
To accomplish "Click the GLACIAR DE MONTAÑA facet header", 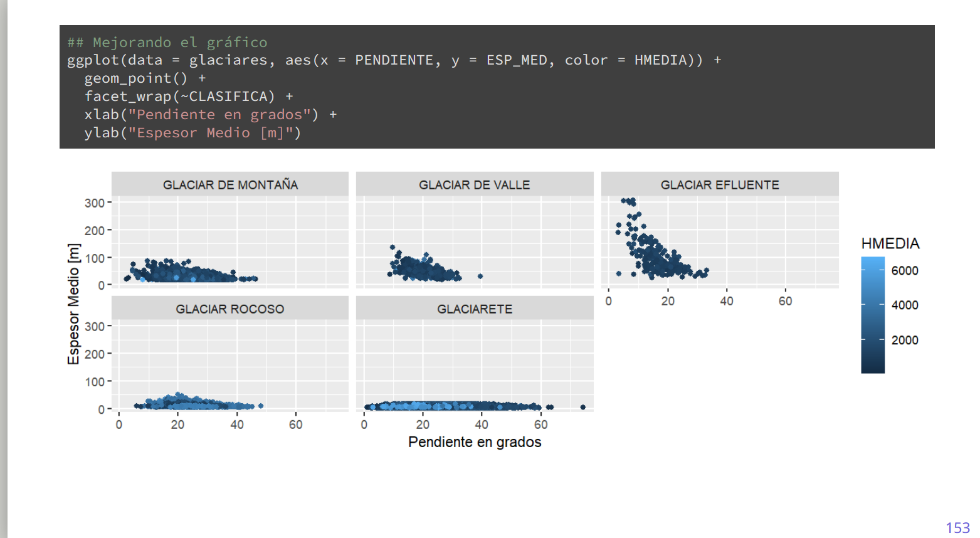I will pyautogui.click(x=230, y=185).
